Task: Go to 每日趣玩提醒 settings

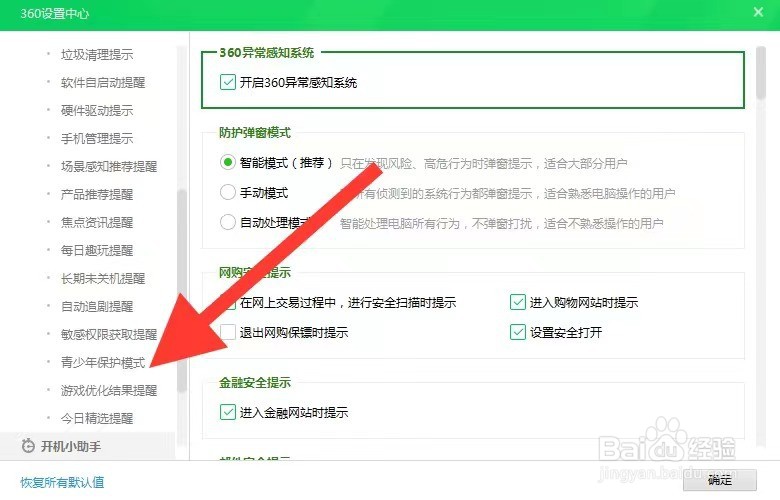Action: point(97,250)
